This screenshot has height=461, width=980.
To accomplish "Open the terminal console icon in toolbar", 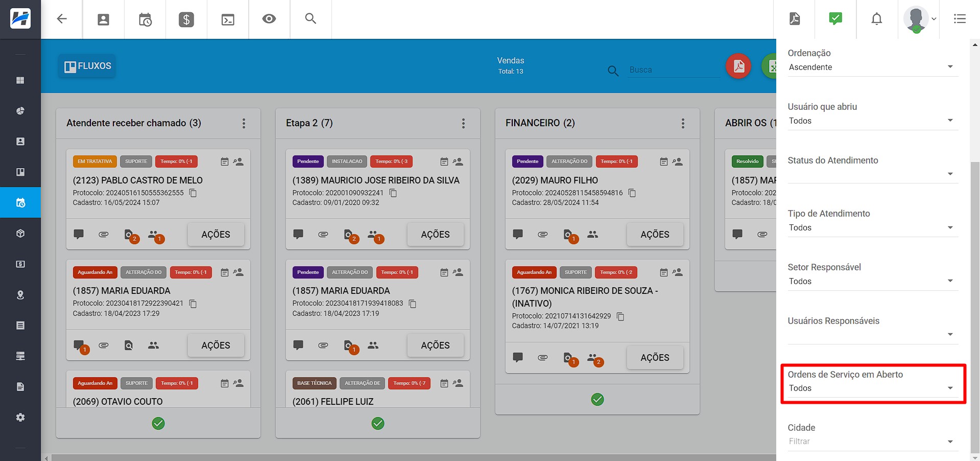I will point(228,19).
